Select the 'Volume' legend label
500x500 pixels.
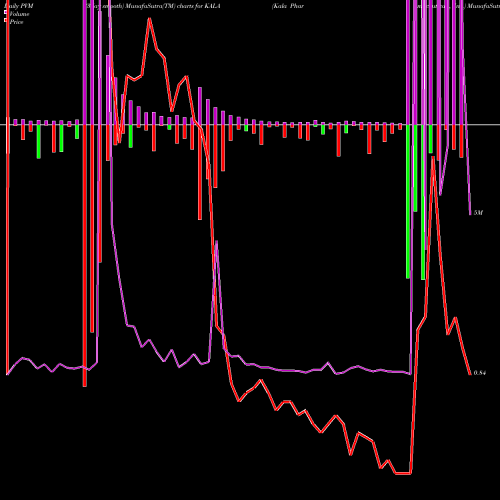19,14
